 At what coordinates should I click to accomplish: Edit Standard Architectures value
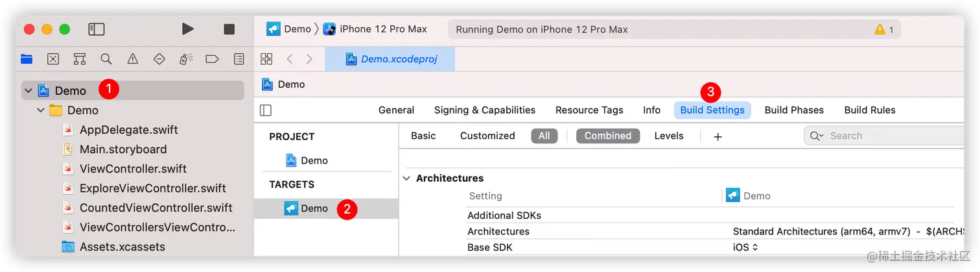coord(848,231)
